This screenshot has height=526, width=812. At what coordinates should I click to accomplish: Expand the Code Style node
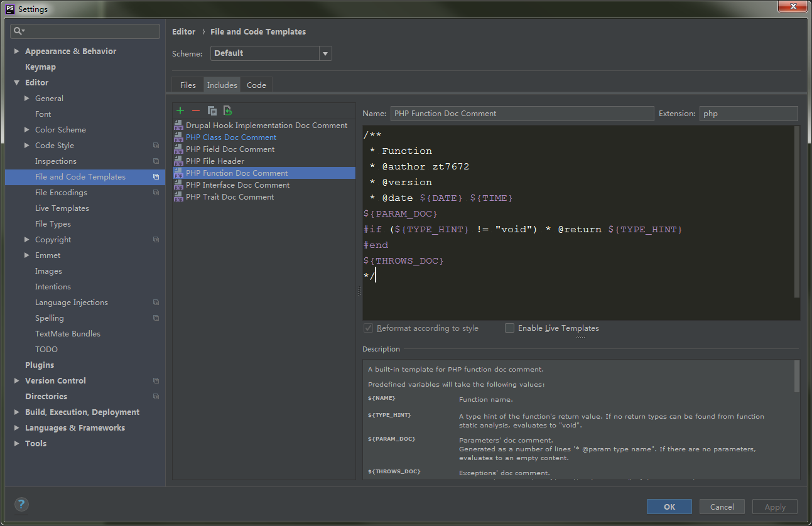(x=27, y=146)
